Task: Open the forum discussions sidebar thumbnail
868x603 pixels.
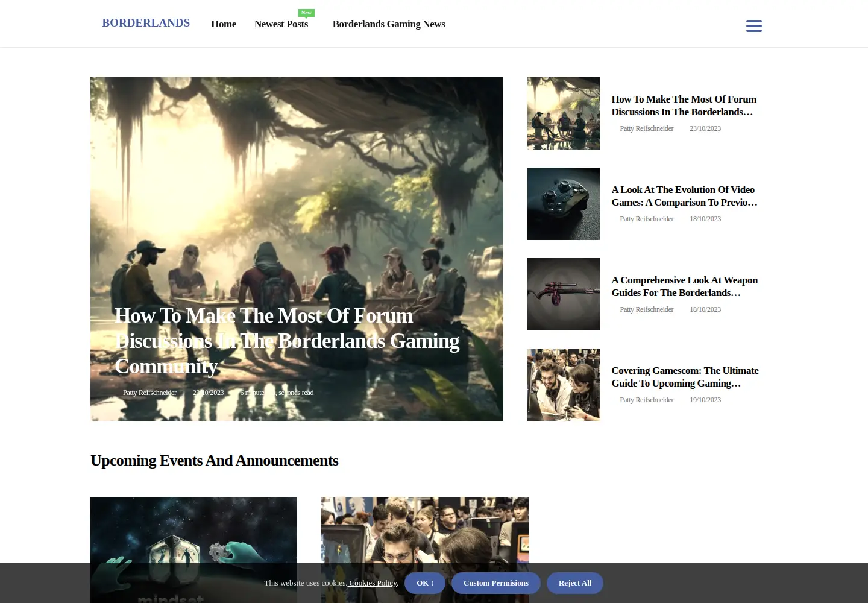Action: (x=564, y=113)
